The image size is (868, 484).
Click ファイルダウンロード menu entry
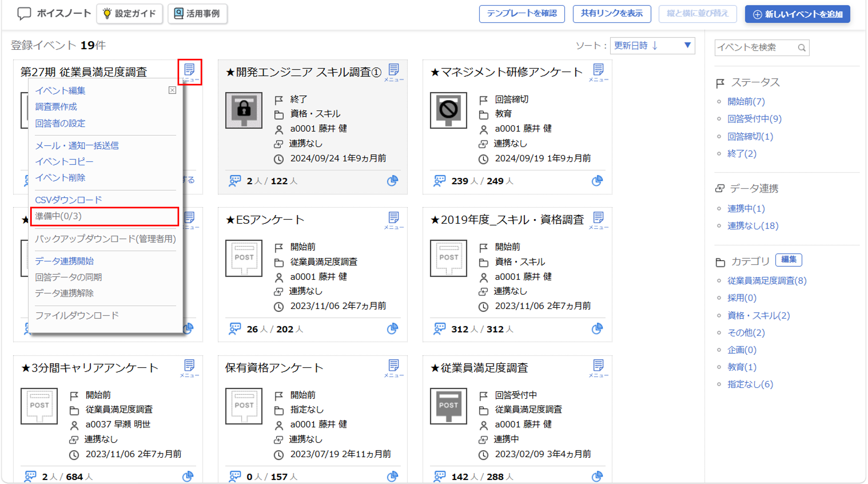(77, 315)
